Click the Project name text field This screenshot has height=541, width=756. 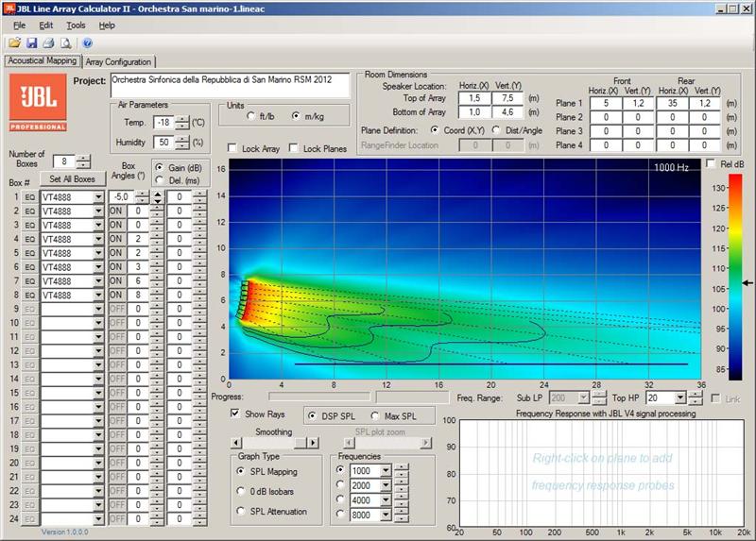tap(230, 85)
